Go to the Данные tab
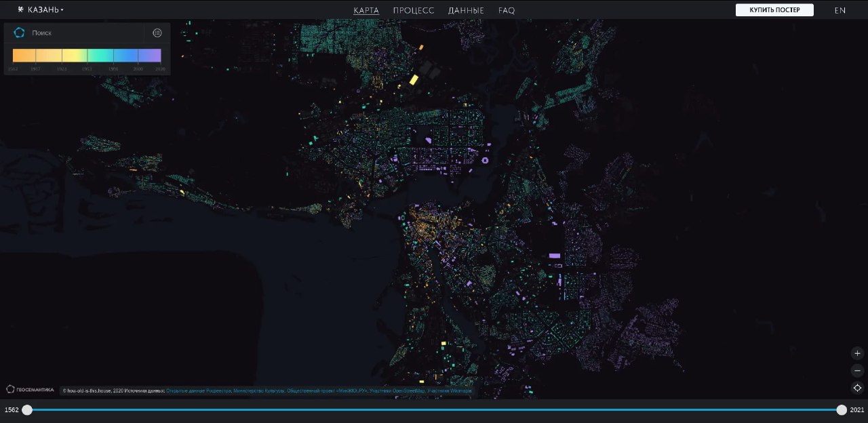The width and height of the screenshot is (868, 423). (x=466, y=11)
